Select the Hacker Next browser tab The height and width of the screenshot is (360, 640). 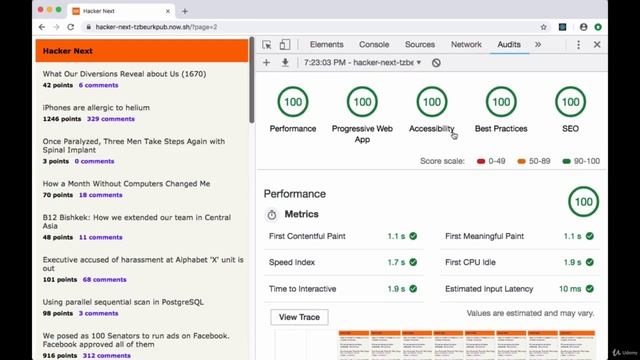coord(121,11)
